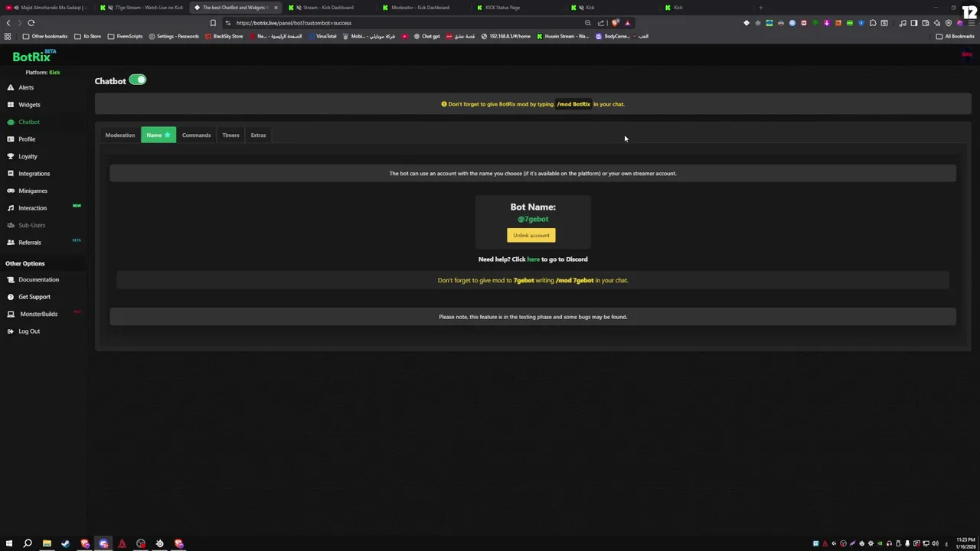This screenshot has height=551, width=980.
Task: Open the Documentation link
Action: [38, 279]
